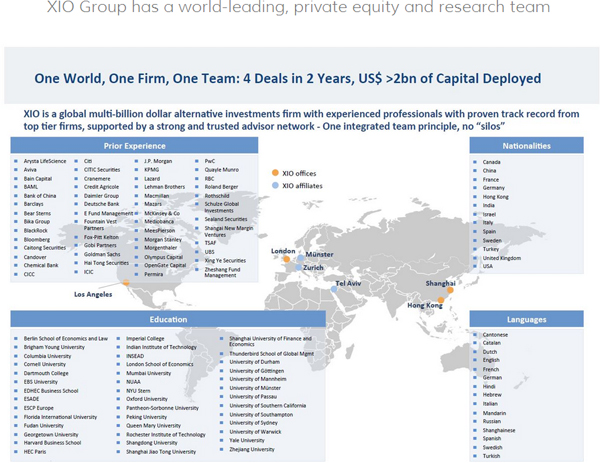Click 'Turkish' in Languages
600x463 pixels.
pos(491,456)
